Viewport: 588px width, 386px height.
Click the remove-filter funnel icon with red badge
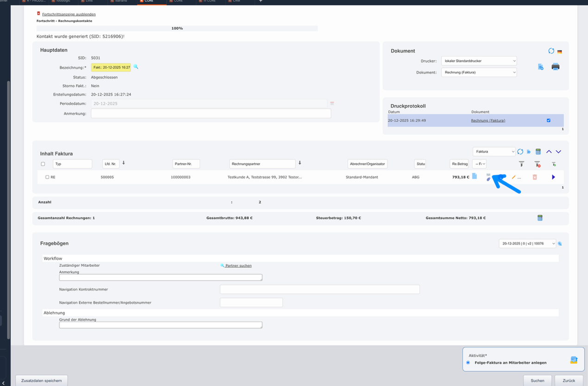coord(537,164)
